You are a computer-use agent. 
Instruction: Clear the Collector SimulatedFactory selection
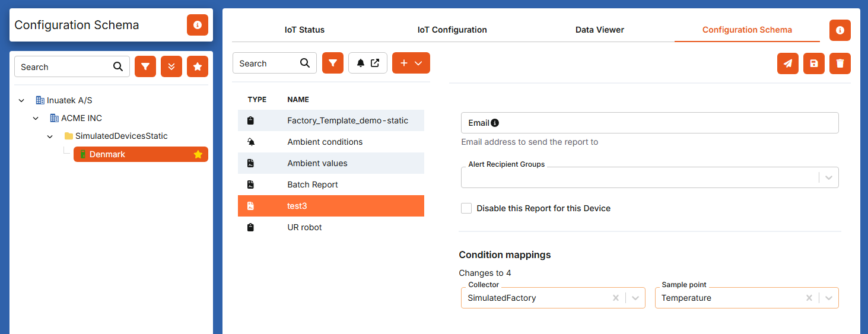click(616, 298)
